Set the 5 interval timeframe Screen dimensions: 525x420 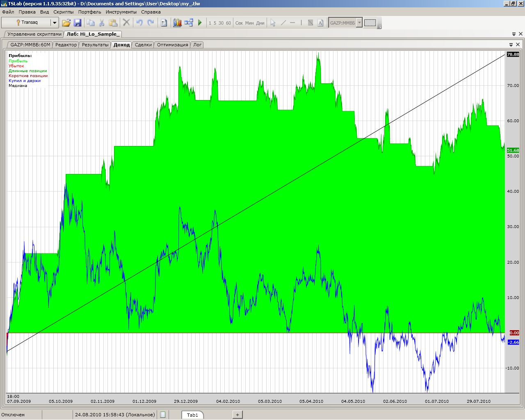point(215,23)
